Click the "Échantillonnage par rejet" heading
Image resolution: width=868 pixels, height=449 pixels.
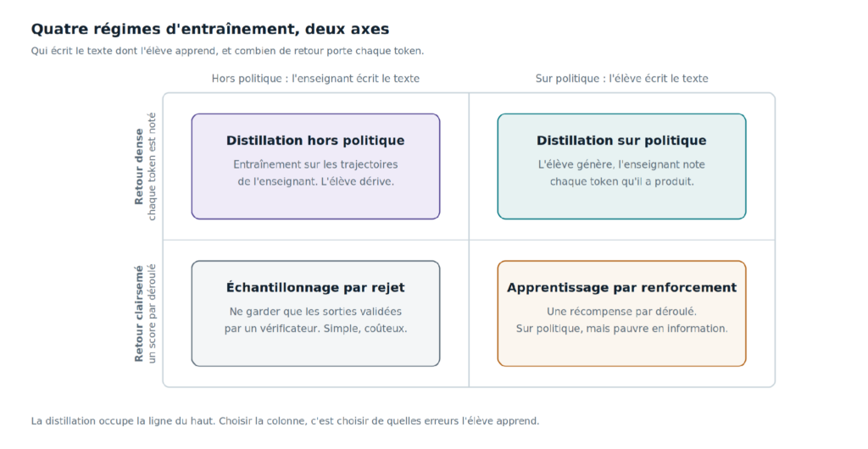(x=315, y=287)
